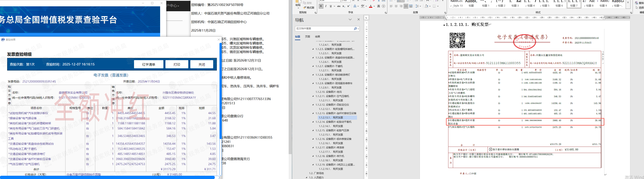Select heading 1.2 厂房场地
This screenshot has width=644, height=179.
click(316, 173)
